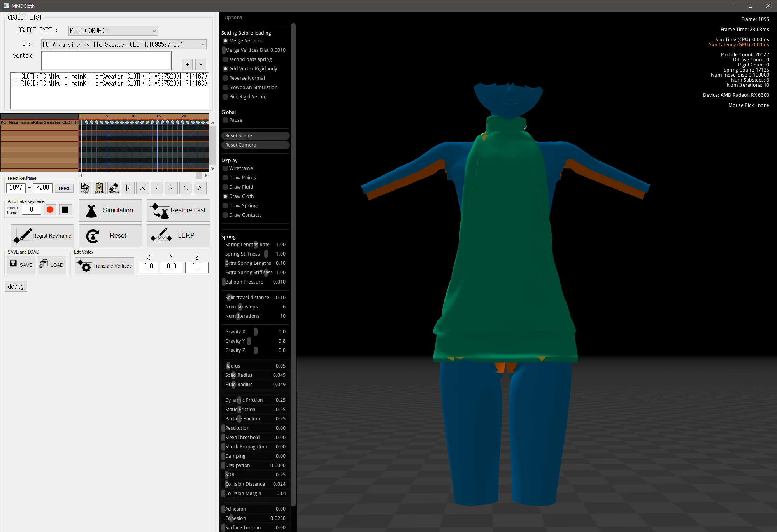Click Restore Last button
The height and width of the screenshot is (532, 777).
(x=178, y=210)
